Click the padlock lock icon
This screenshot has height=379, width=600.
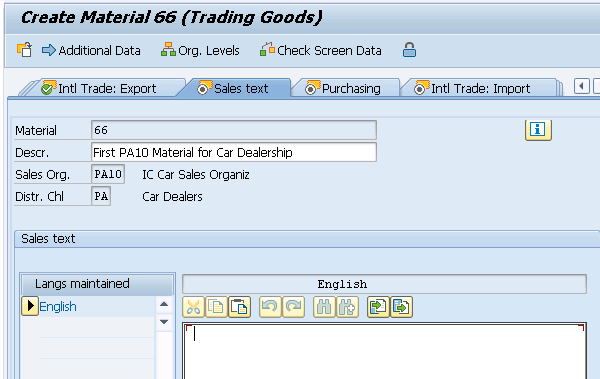pyautogui.click(x=409, y=50)
